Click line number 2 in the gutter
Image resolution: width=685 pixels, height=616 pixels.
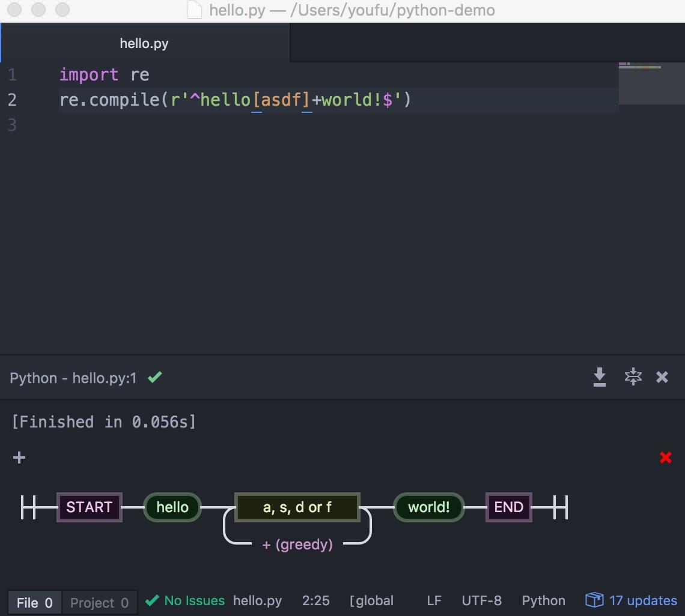12,100
